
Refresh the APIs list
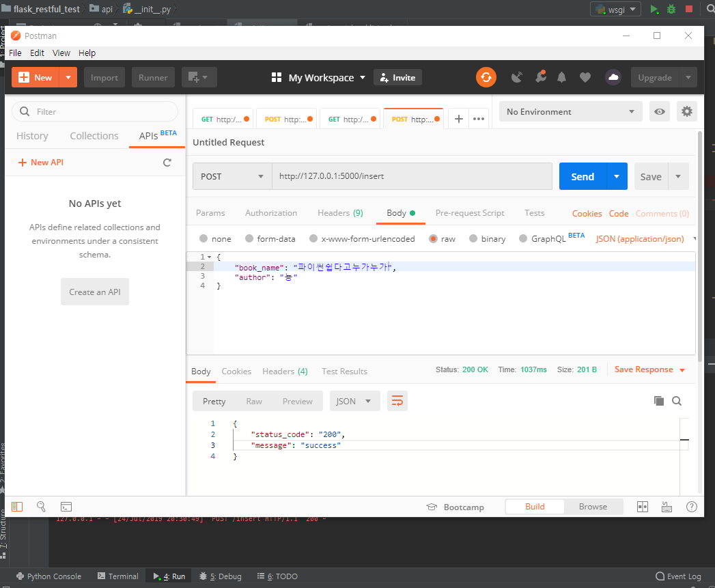[167, 163]
